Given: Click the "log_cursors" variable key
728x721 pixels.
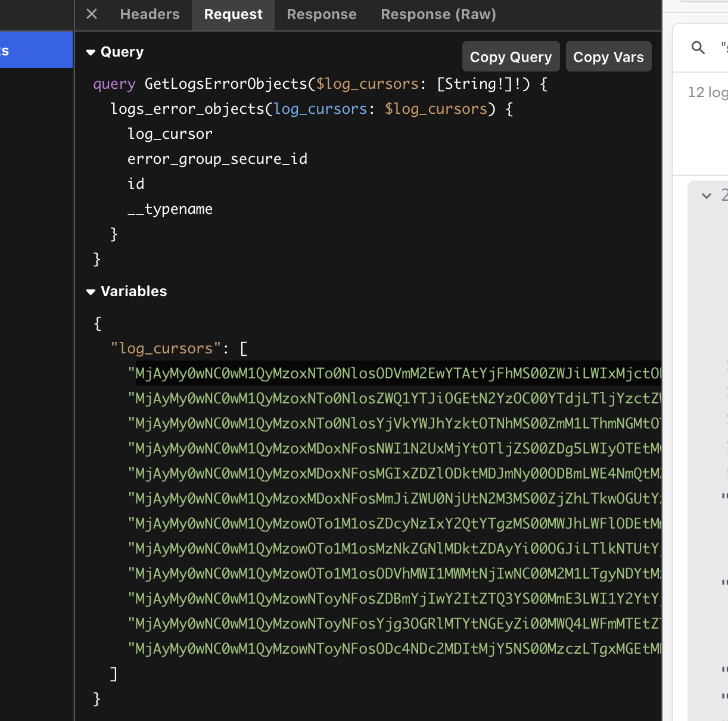Looking at the screenshot, I should (x=166, y=348).
